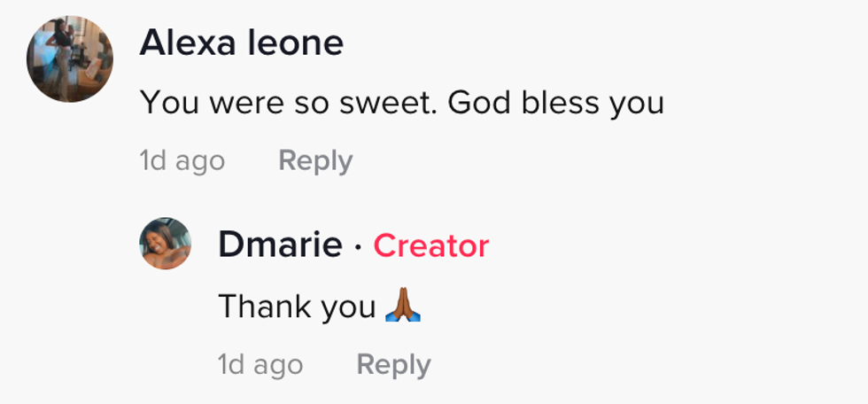Click the timestamp under Dmarie's reply
This screenshot has height=404, width=868.
[260, 364]
